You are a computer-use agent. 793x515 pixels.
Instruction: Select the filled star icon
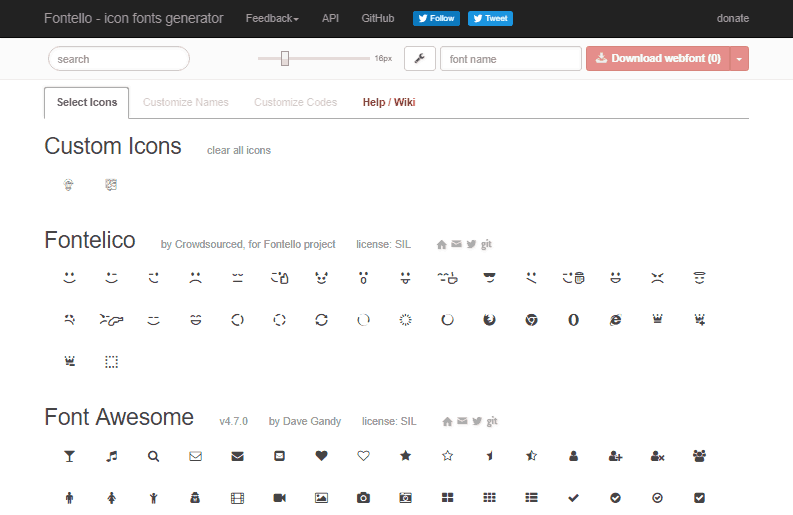tap(405, 456)
